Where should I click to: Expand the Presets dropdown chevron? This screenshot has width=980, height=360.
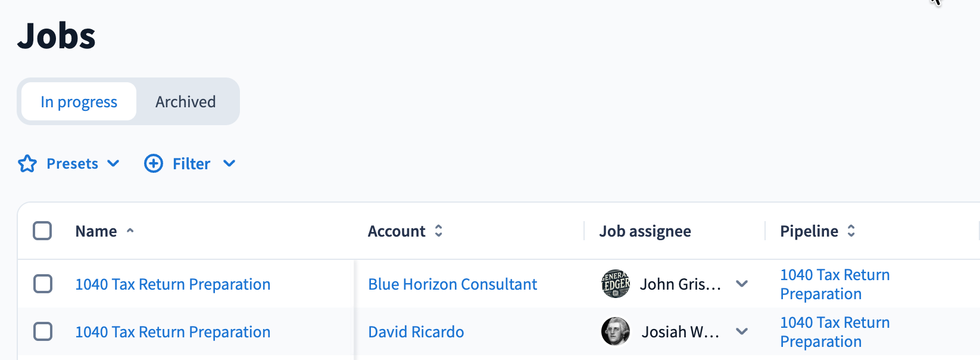click(x=113, y=163)
